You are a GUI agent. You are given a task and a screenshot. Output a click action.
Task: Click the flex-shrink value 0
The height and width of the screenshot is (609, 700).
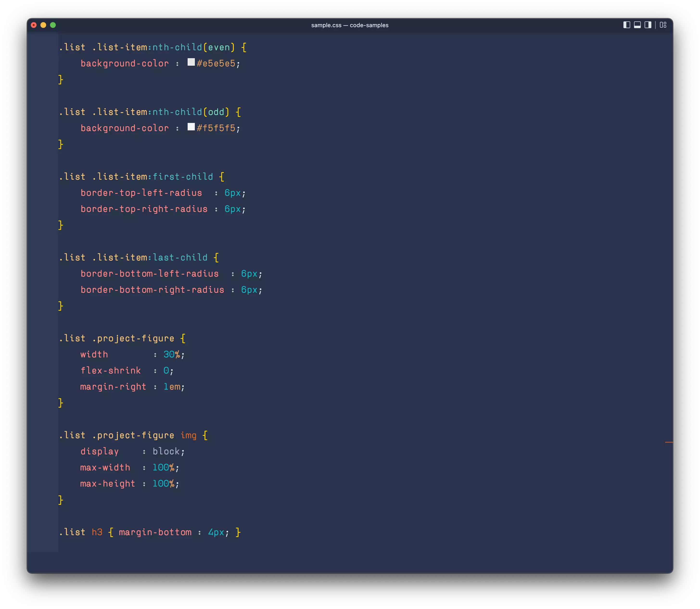coord(166,370)
